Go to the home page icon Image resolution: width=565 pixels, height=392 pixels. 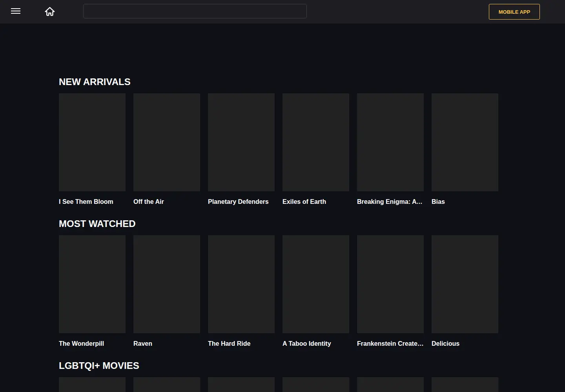(50, 12)
